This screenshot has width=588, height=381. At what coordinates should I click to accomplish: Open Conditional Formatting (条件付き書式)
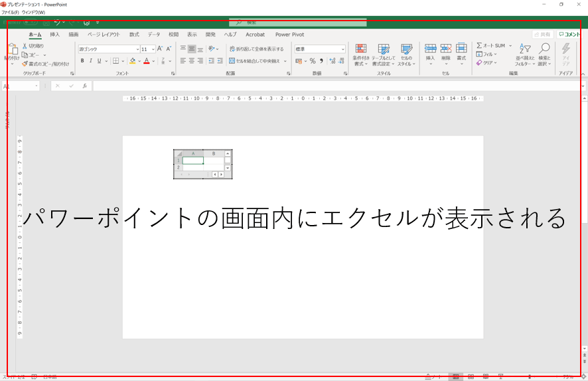pyautogui.click(x=361, y=54)
